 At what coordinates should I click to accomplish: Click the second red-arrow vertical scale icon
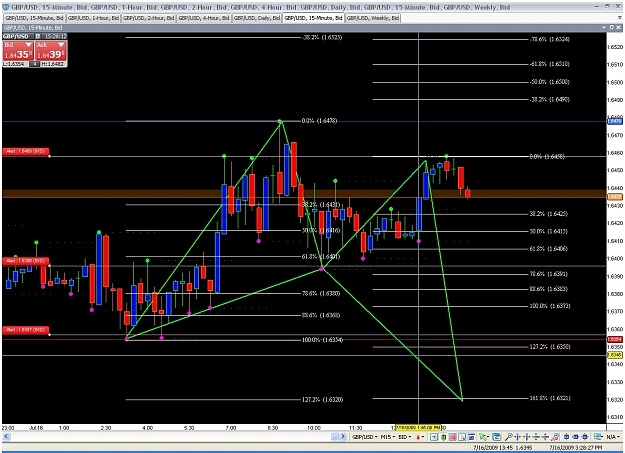[x=545, y=437]
